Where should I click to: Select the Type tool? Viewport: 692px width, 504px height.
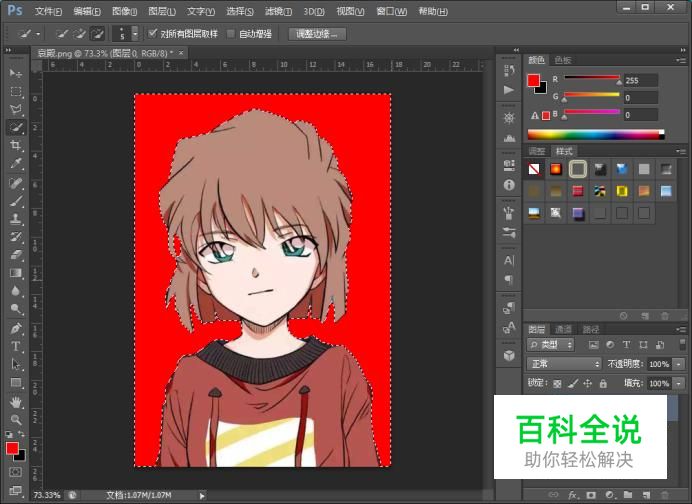(x=16, y=346)
